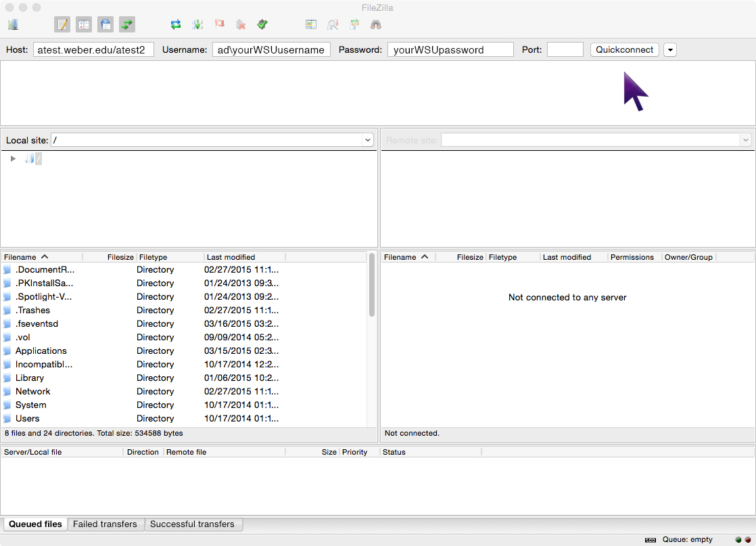Viewport: 756px width, 546px height.
Task: Click into the Port input field
Action: 565,50
